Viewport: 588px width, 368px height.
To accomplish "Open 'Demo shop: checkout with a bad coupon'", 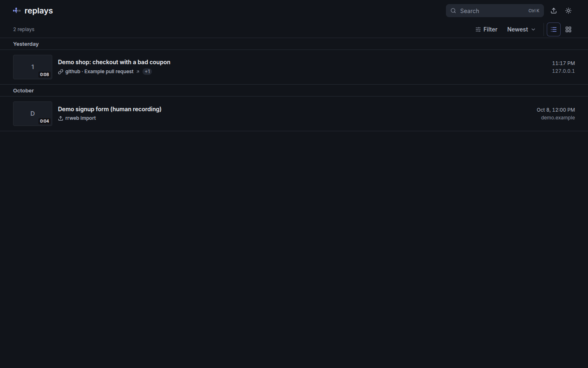I will [x=114, y=62].
